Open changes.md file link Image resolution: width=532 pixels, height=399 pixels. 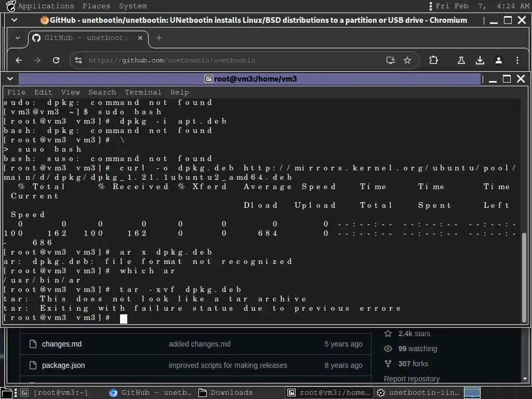(x=62, y=344)
